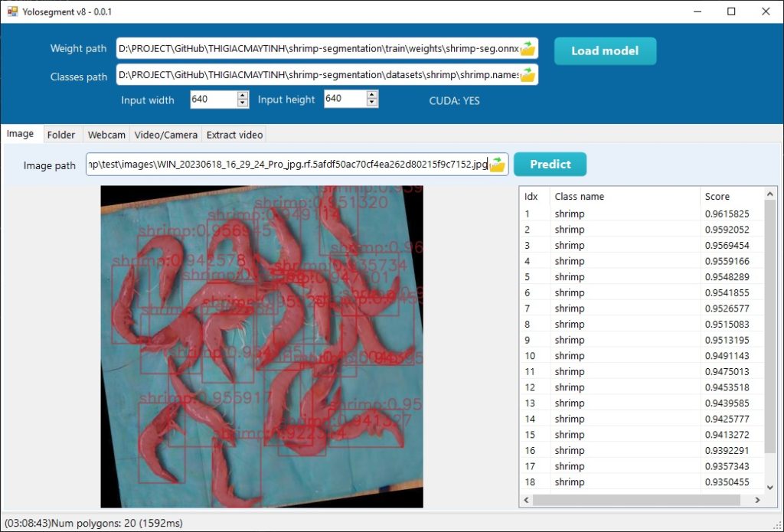This screenshot has width=784, height=532.
Task: Switch back to the Image tab
Action: click(21, 134)
